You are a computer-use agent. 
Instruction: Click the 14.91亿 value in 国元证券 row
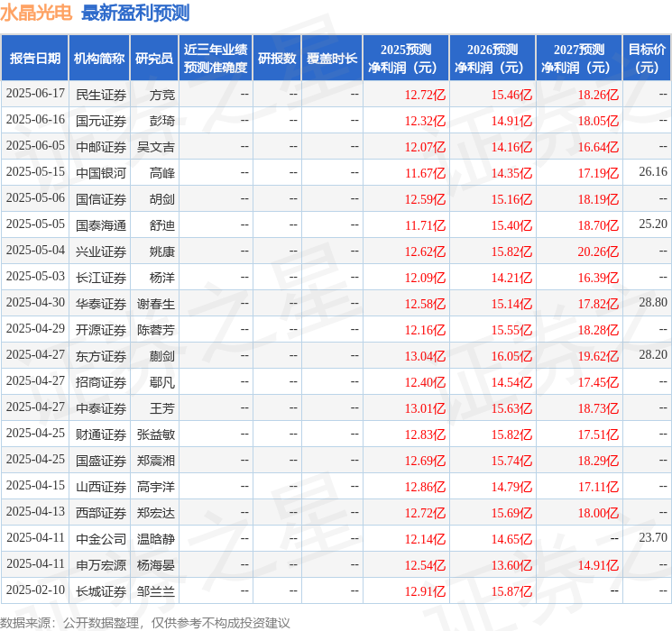tap(511, 121)
